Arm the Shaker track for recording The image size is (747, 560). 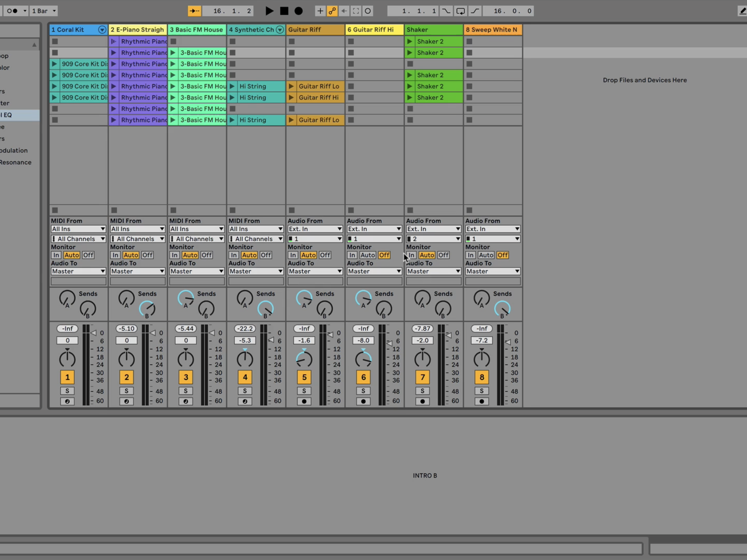click(423, 401)
